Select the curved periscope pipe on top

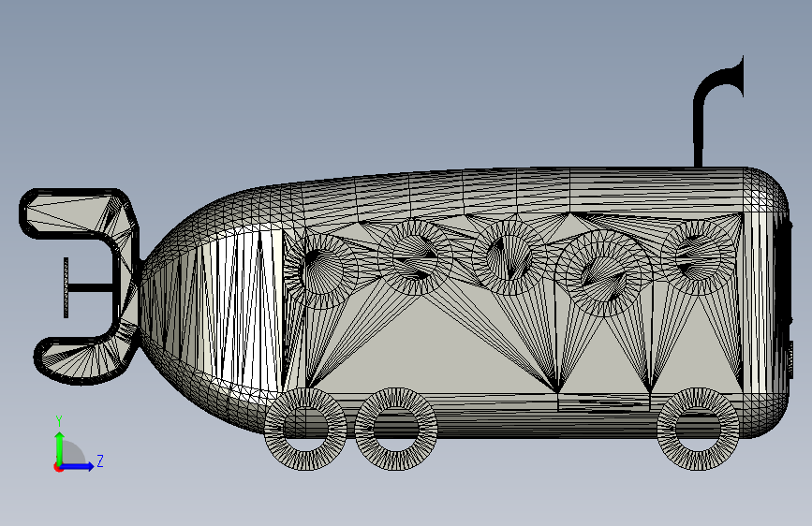[717, 111]
